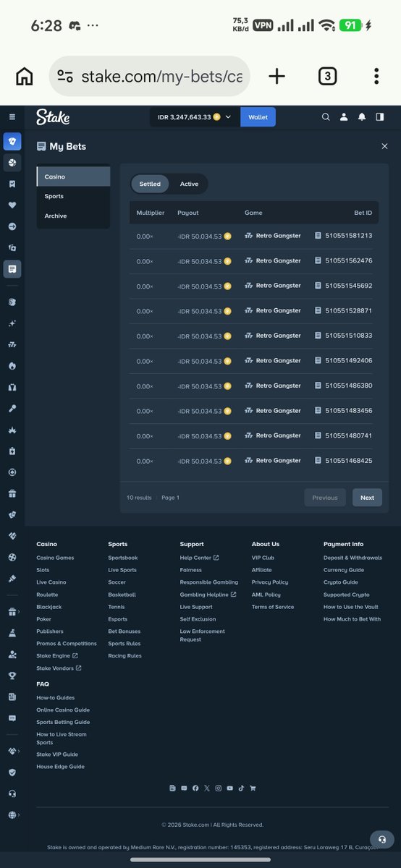Open the microphone game shows sidebar icon
This screenshot has height=868, width=401.
pos(12,409)
